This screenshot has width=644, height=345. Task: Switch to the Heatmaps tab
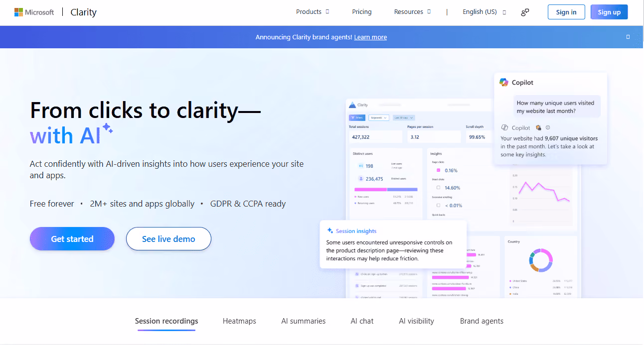(239, 321)
